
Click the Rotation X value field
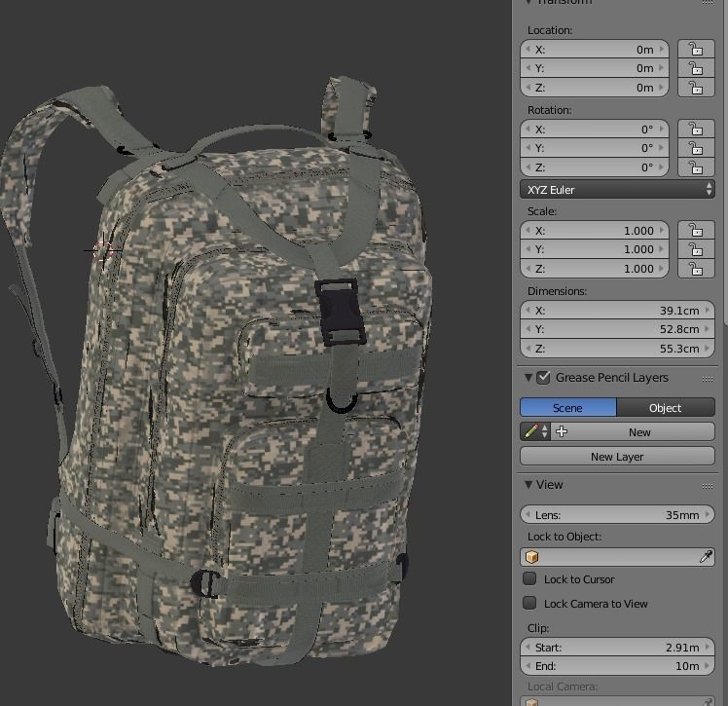tap(595, 129)
